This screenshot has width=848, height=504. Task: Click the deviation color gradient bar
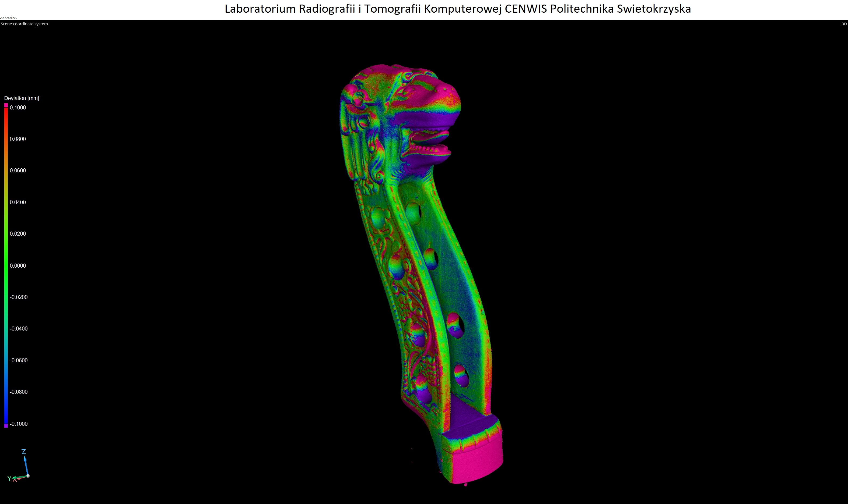pos(6,266)
